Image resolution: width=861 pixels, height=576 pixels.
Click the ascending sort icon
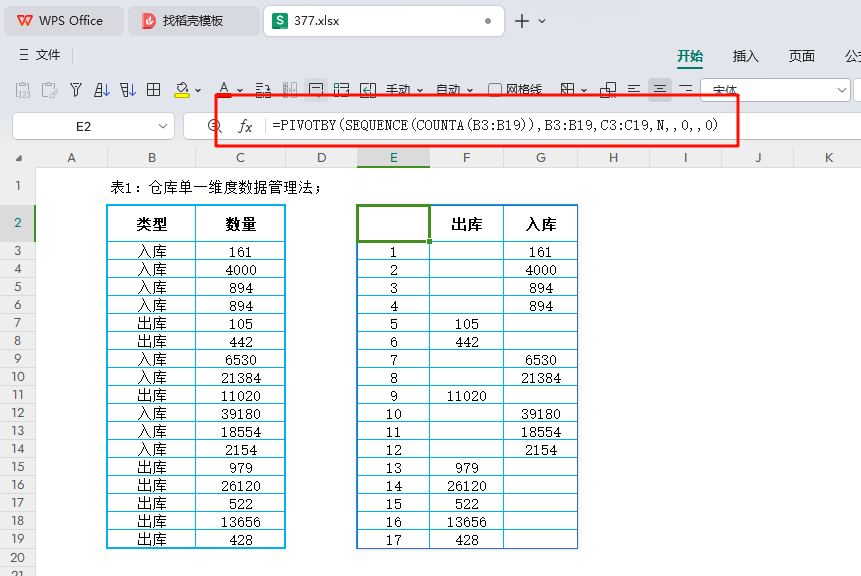pyautogui.click(x=102, y=90)
